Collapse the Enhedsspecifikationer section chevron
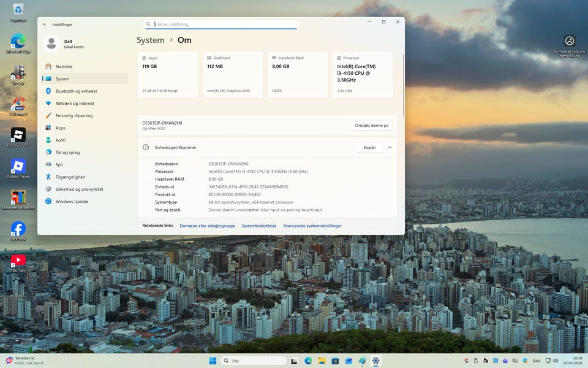 point(390,148)
